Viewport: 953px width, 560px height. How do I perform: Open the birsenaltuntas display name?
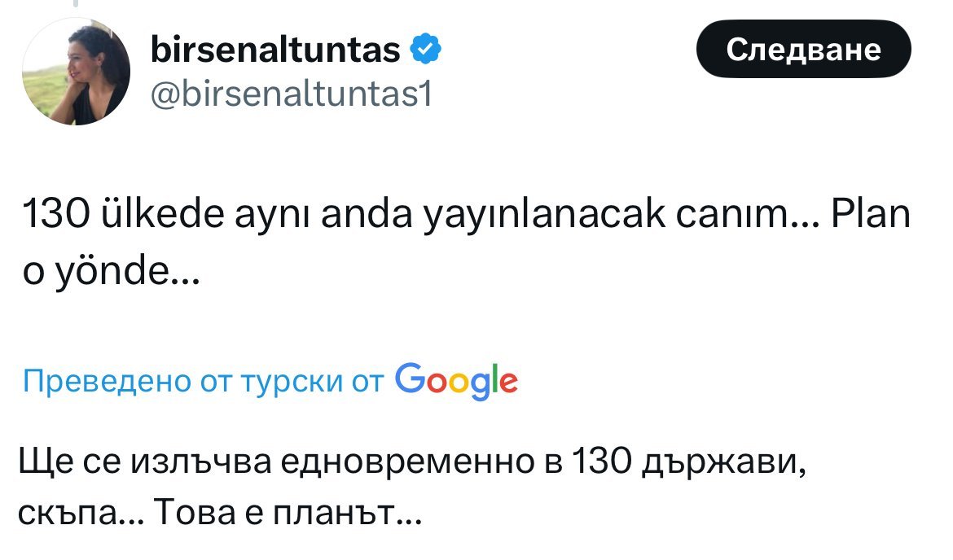point(275,51)
